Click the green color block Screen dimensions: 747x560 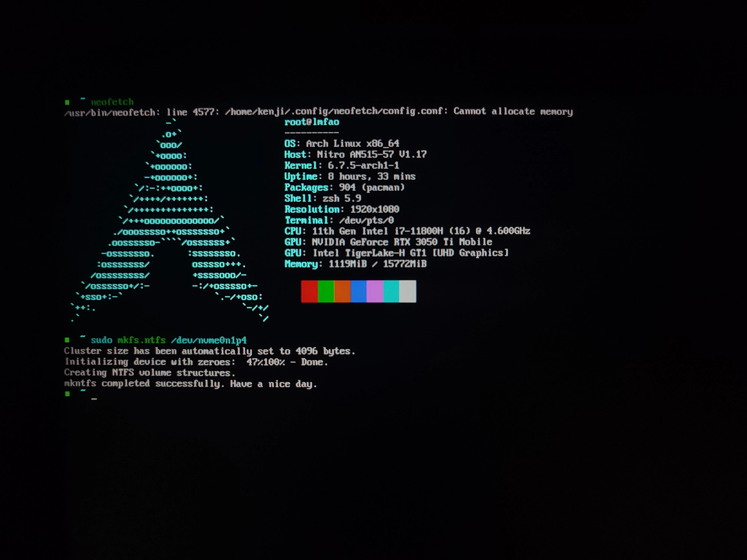pos(326,291)
